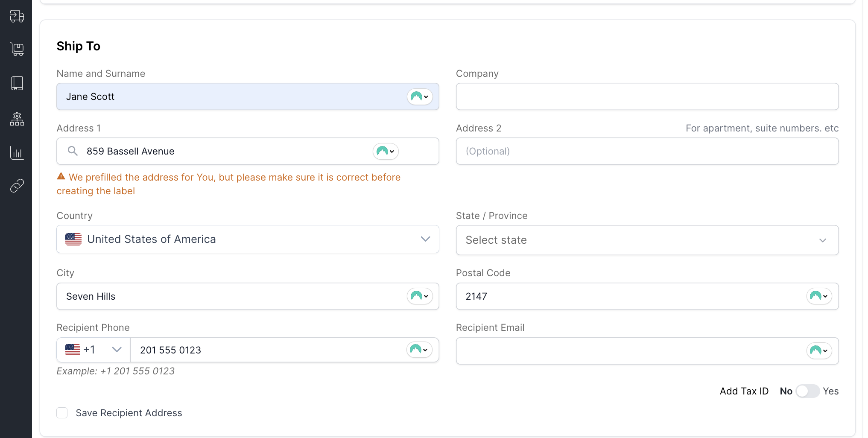
Task: Open the integrations link icon in sidebar
Action: click(16, 186)
